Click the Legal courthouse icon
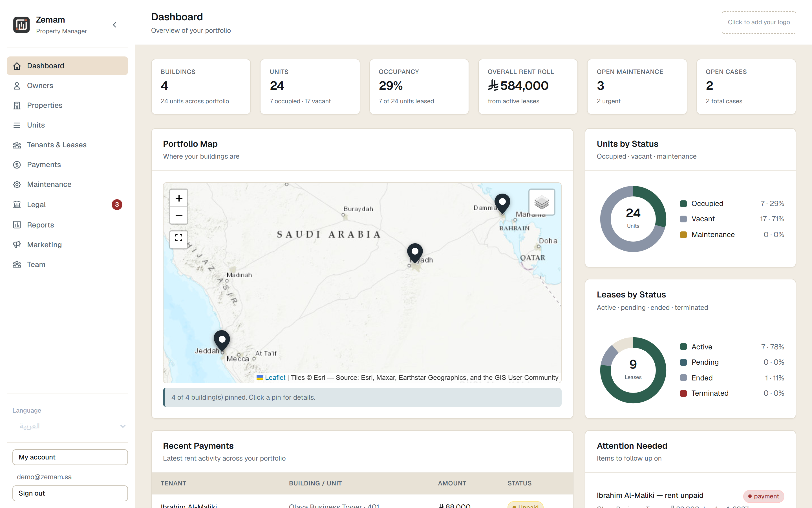The width and height of the screenshot is (812, 508). [x=17, y=205]
